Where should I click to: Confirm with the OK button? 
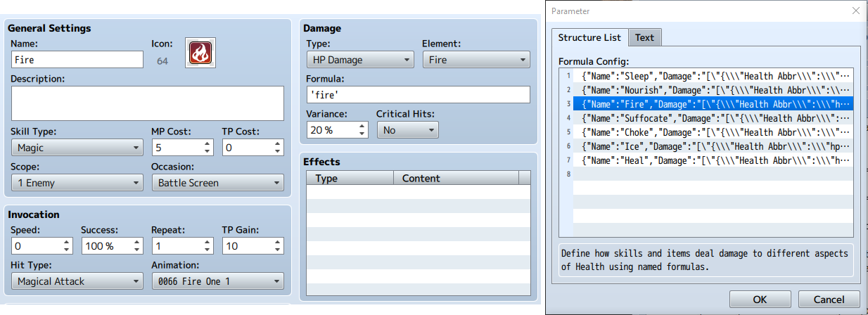tap(760, 299)
